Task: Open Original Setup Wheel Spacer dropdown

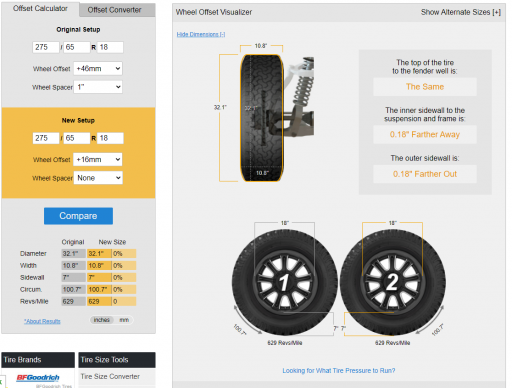Action: 98,87
